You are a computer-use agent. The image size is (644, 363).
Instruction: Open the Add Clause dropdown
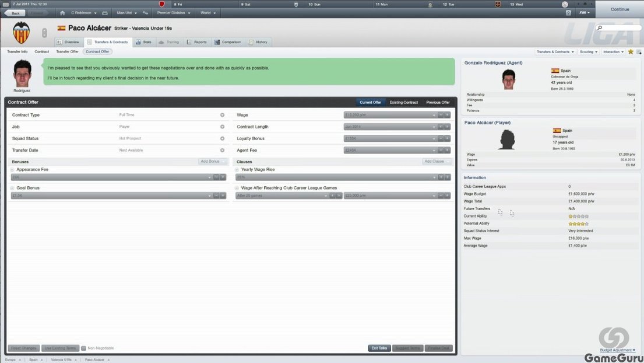click(436, 162)
